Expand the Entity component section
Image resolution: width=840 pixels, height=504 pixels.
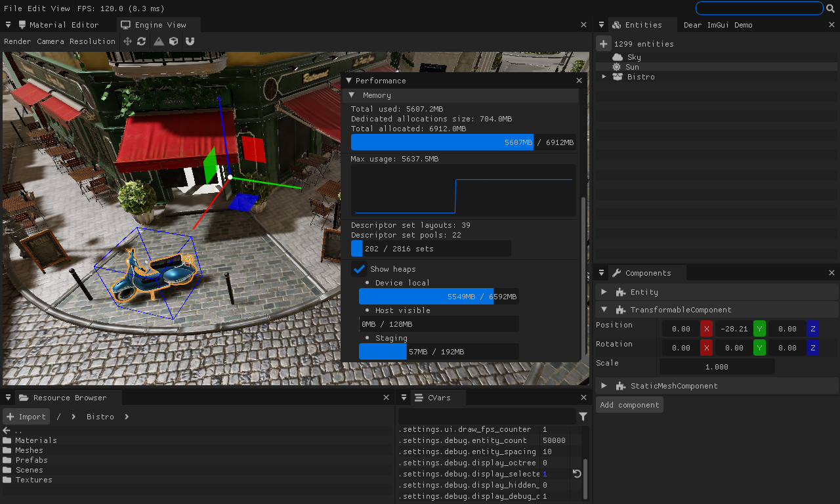pyautogui.click(x=604, y=292)
